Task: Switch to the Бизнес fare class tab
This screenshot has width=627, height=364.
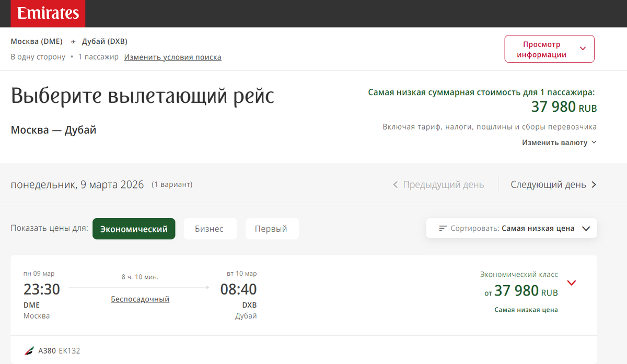Action: 210,229
